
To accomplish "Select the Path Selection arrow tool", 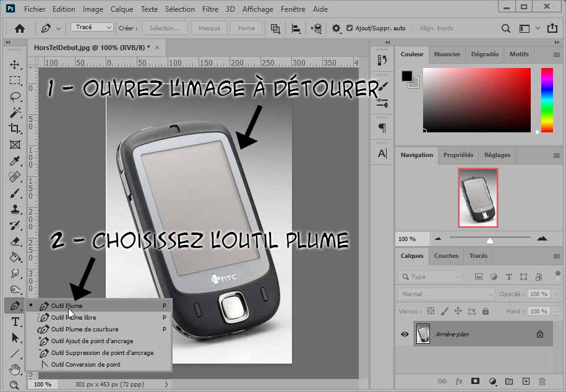I will 15,338.
